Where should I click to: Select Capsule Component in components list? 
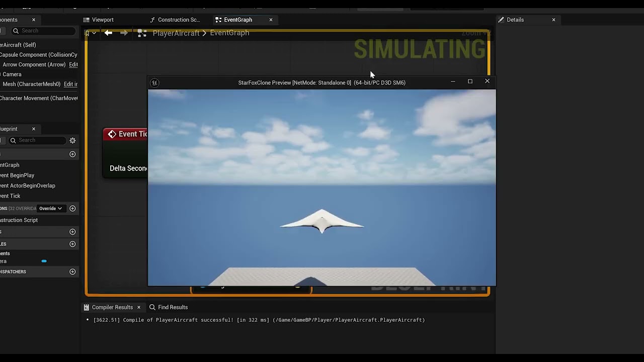click(39, 55)
